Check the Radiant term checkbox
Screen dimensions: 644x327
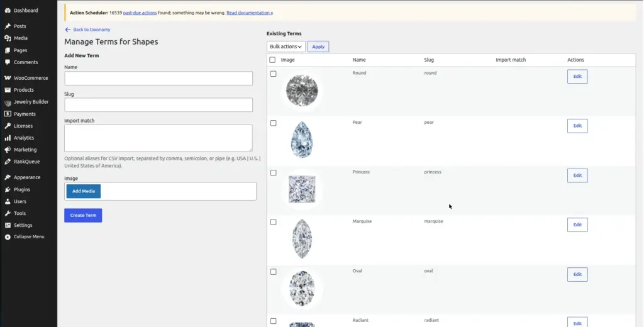coord(274,321)
